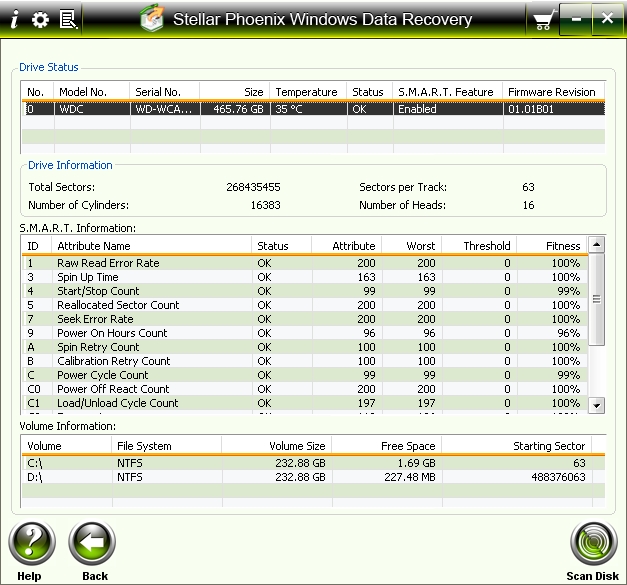Screen dimensions: 627x585
Task: Click the Total Sectors value 268435455
Action: pos(254,187)
